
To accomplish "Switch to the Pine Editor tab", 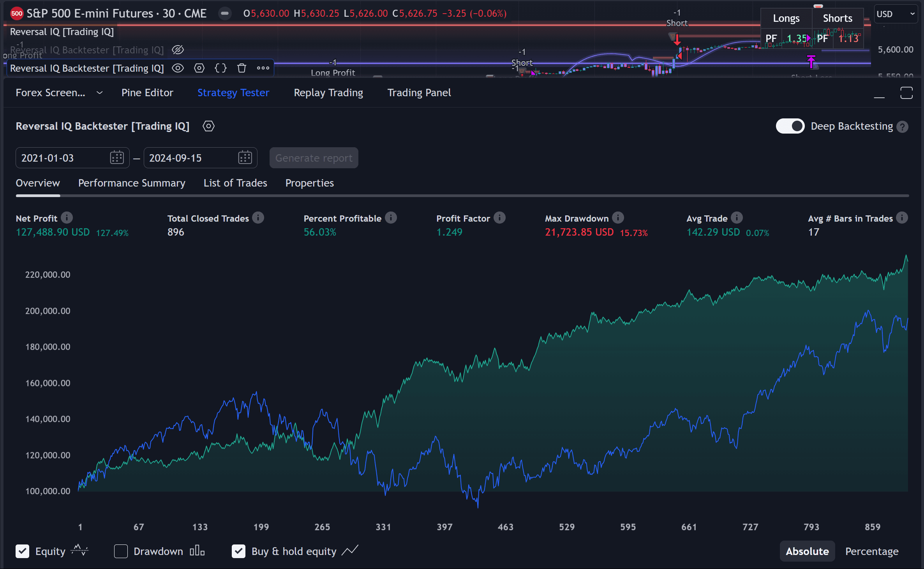I will [x=147, y=93].
